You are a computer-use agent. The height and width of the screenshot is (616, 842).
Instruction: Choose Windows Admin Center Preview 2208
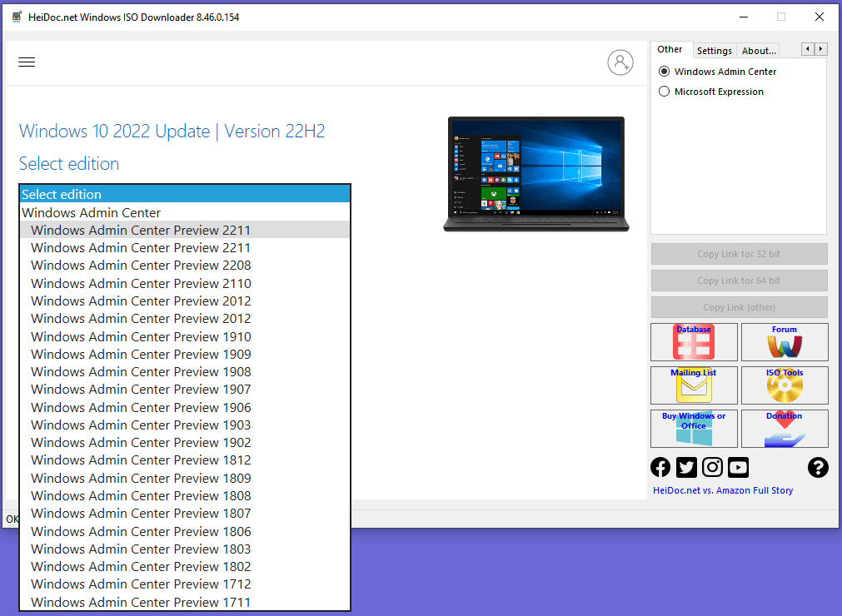click(185, 265)
